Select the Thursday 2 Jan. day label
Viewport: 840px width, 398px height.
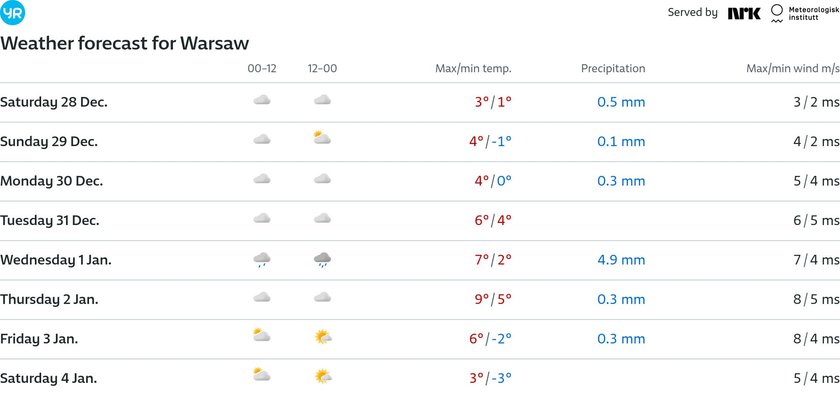tap(49, 299)
